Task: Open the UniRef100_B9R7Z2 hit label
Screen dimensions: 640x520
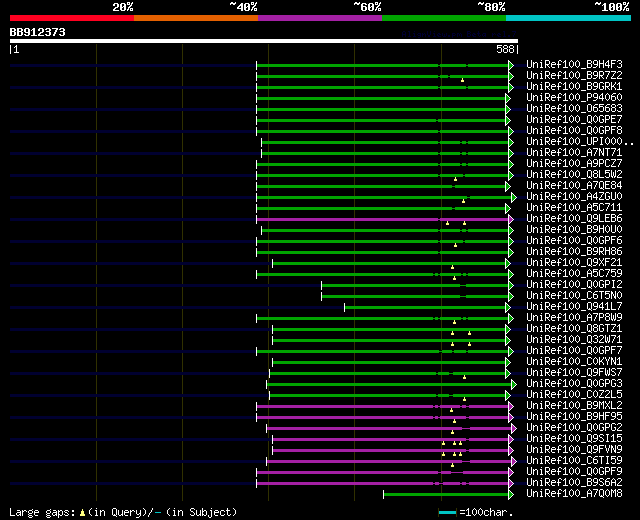Action: tap(574, 76)
